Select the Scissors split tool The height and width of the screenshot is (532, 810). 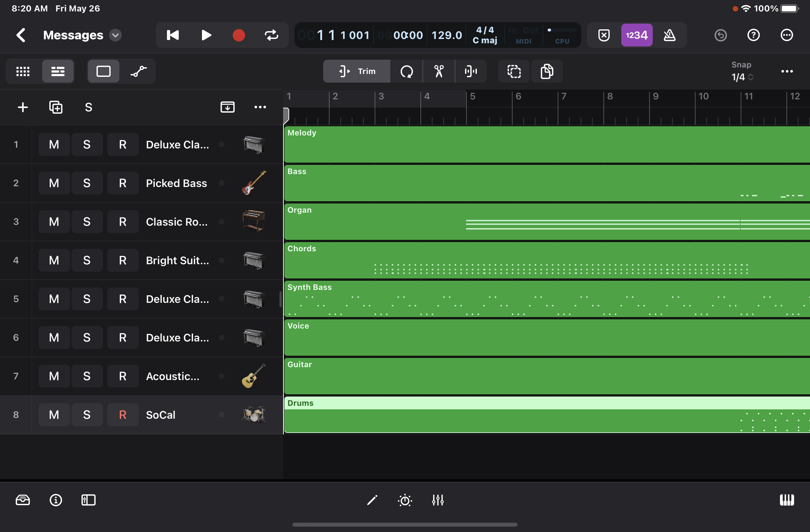click(x=439, y=71)
